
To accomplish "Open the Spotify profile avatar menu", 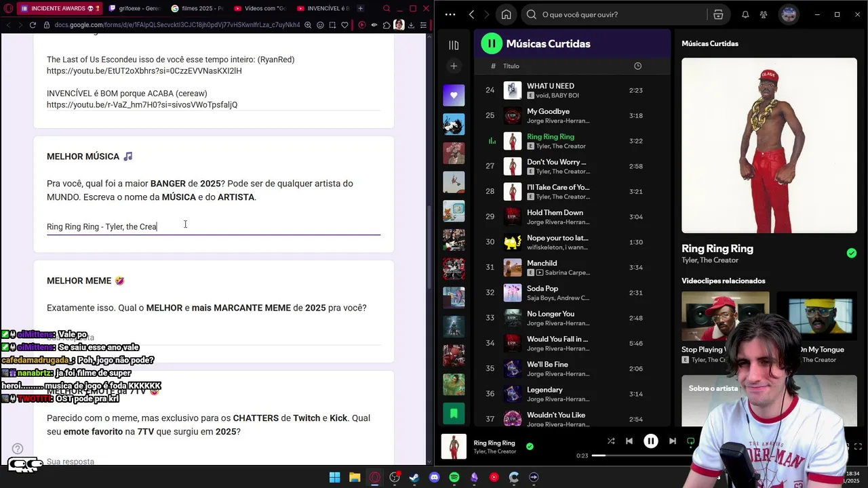I will (789, 14).
